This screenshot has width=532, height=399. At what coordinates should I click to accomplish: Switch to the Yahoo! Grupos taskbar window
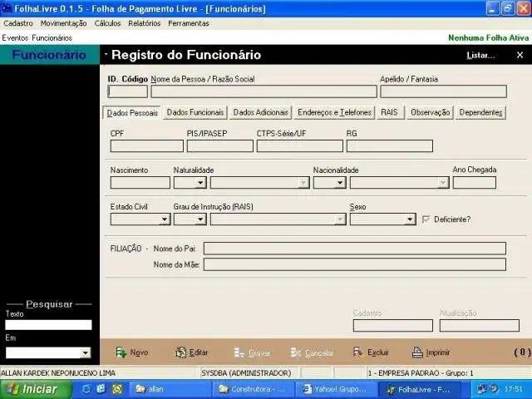coord(336,389)
